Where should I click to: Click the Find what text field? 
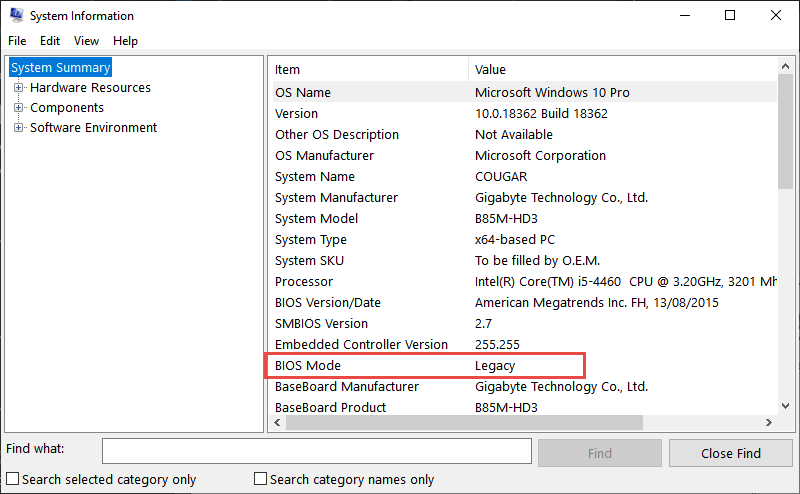coord(317,451)
